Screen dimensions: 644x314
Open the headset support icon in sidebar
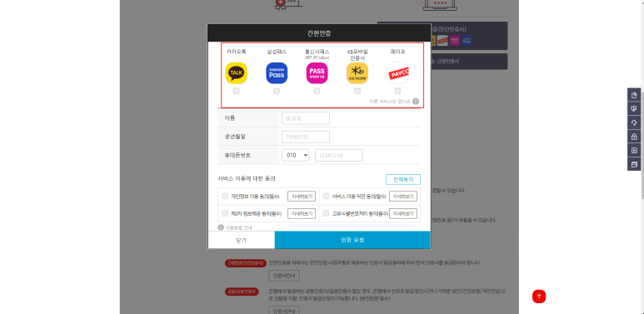pyautogui.click(x=634, y=122)
